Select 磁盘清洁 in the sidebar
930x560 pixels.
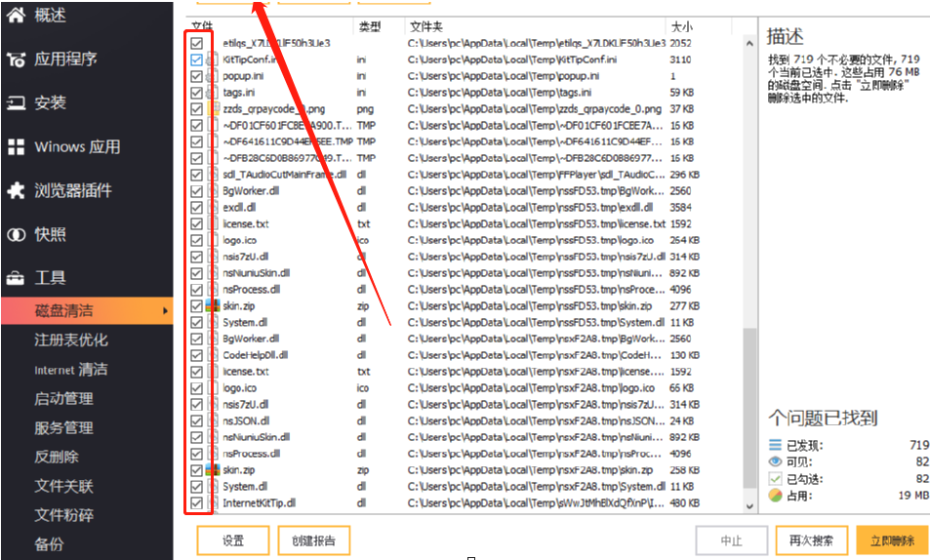87,311
